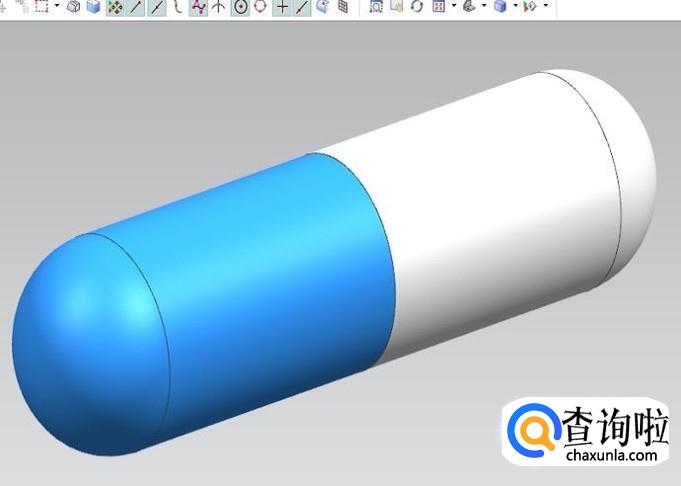681x486 pixels.
Task: Toggle Arc Center snap option
Action: point(240,7)
